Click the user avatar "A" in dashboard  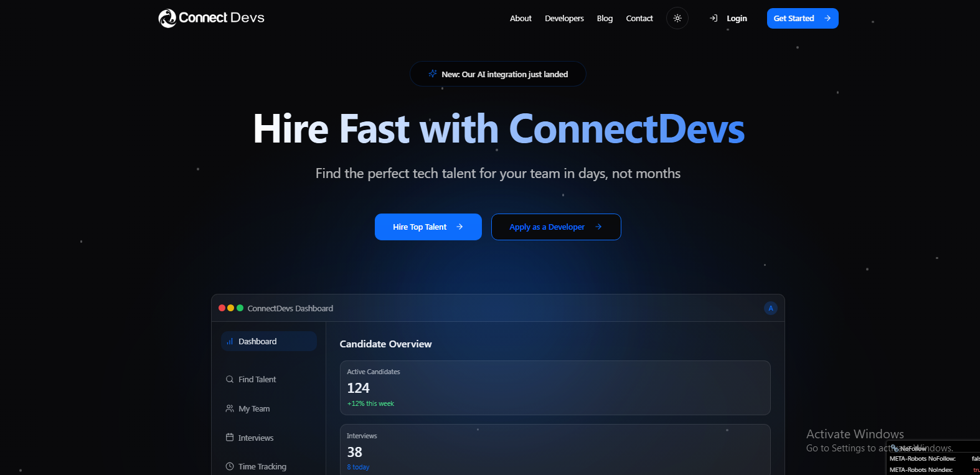[x=770, y=309]
